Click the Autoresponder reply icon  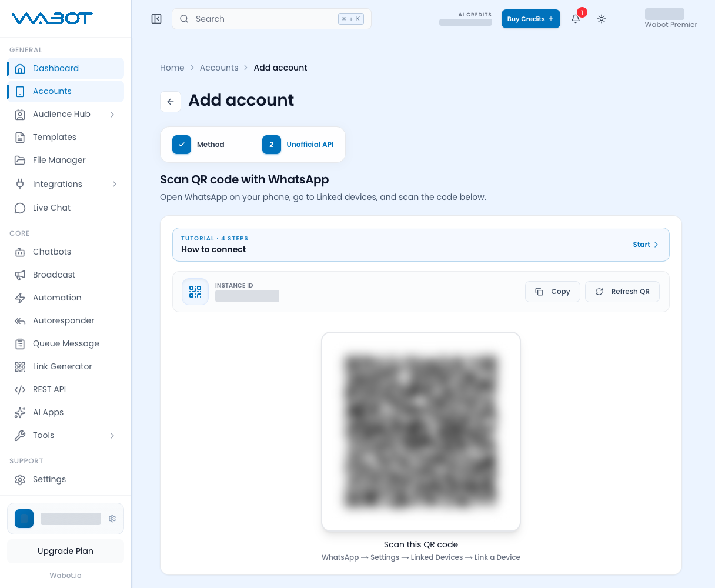pyautogui.click(x=20, y=320)
